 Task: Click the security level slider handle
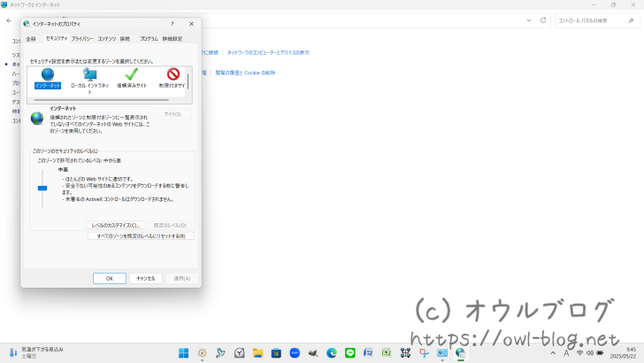(42, 188)
